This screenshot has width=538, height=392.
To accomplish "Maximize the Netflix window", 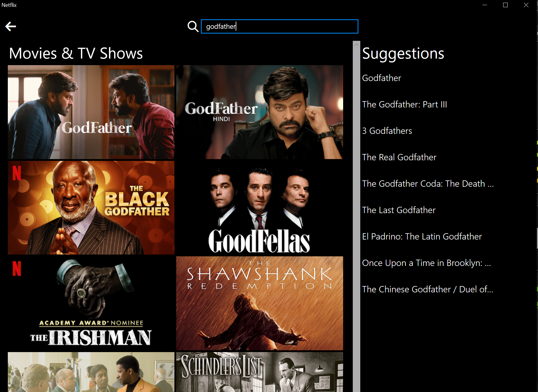I will click(505, 5).
